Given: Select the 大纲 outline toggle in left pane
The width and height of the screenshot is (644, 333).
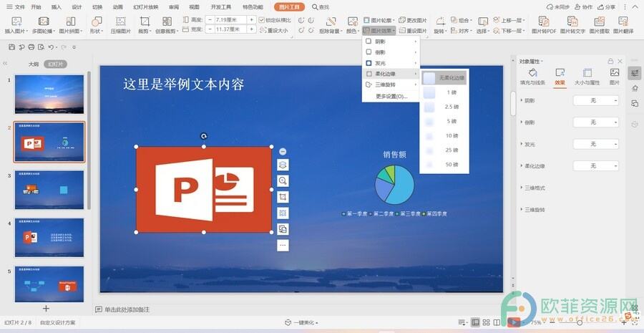Looking at the screenshot, I should point(34,64).
